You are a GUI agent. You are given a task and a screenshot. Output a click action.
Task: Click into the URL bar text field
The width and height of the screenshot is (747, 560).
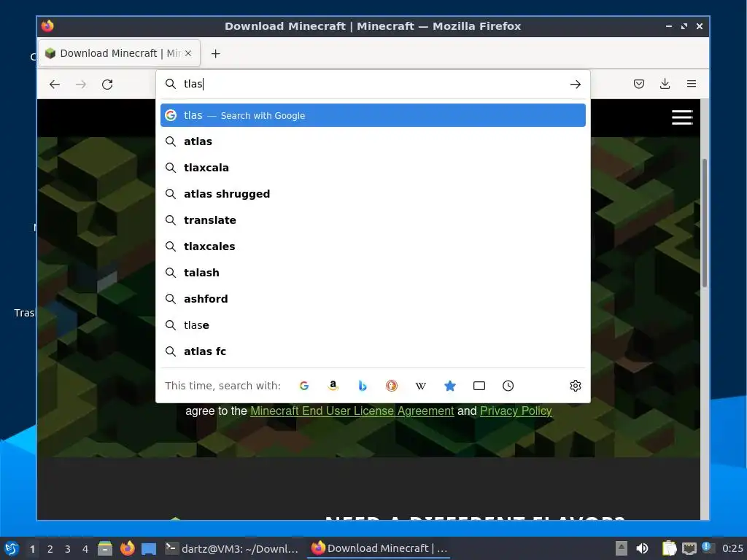pyautogui.click(x=371, y=84)
